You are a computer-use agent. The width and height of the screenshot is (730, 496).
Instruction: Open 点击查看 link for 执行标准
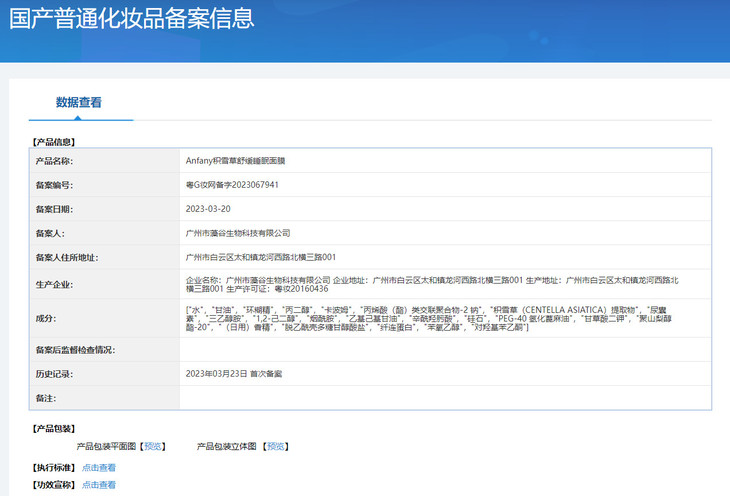99,467
